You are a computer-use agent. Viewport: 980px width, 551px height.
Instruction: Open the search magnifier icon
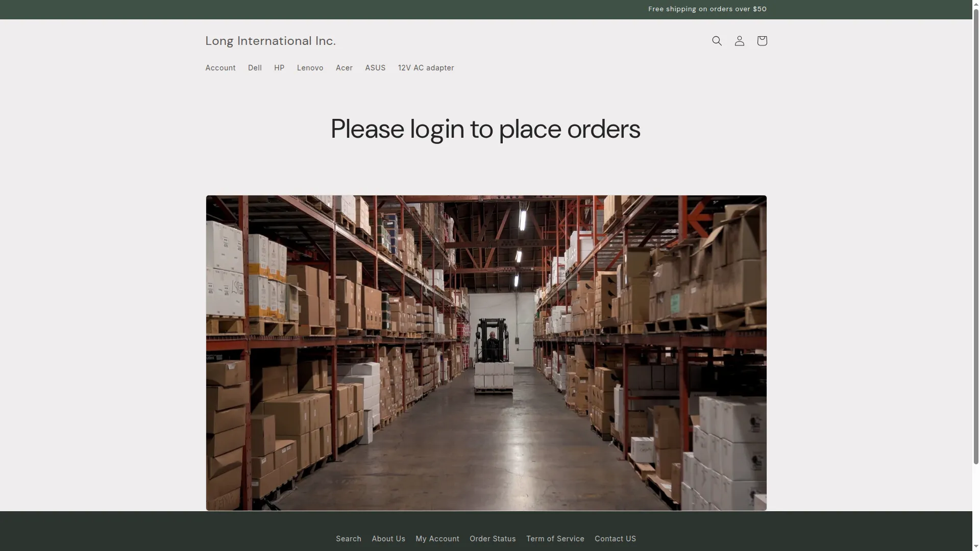tap(717, 41)
